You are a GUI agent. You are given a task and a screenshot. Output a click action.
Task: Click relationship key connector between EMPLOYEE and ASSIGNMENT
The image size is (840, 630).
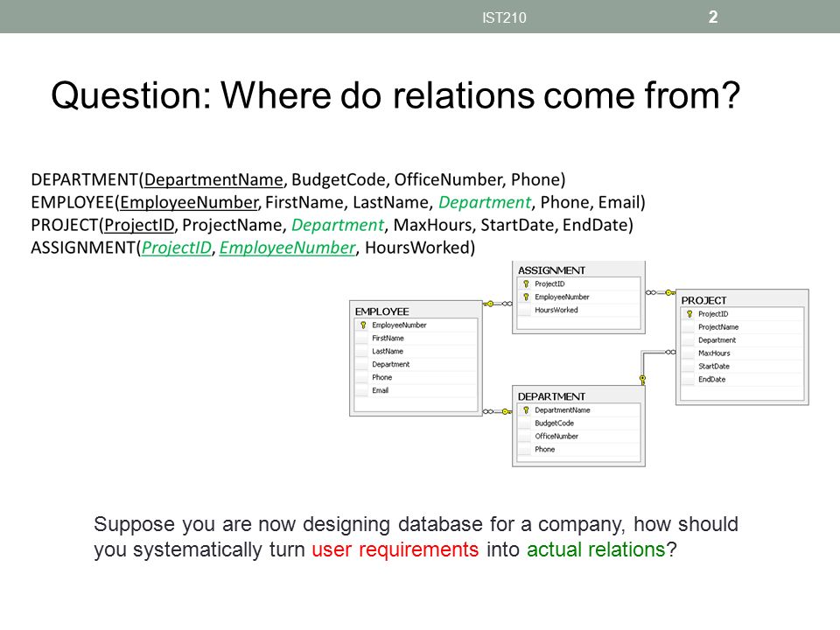[x=498, y=304]
